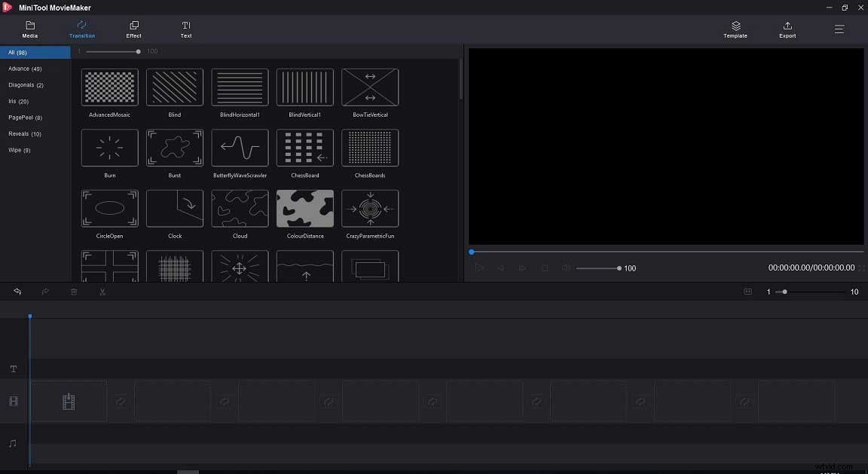Switch to the Media tab

[x=29, y=29]
